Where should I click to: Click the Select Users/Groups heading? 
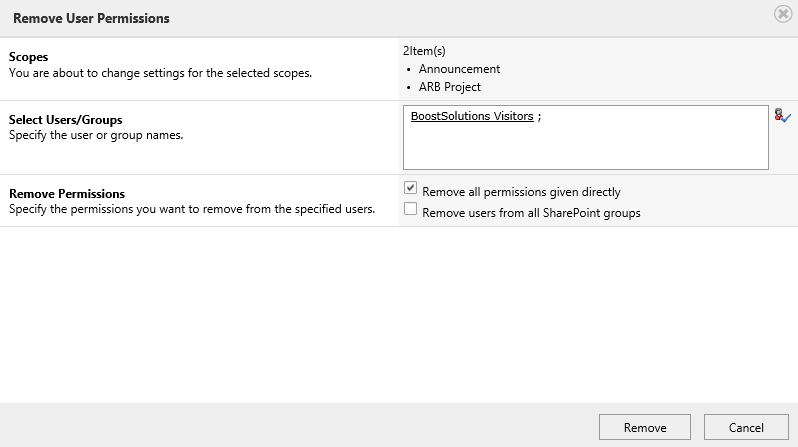[66, 120]
